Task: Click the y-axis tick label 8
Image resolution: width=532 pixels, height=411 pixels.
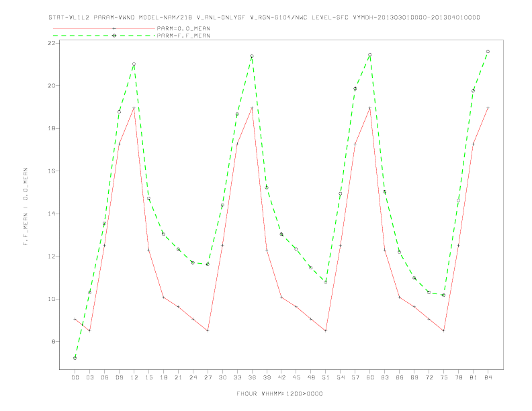Action: click(x=54, y=341)
